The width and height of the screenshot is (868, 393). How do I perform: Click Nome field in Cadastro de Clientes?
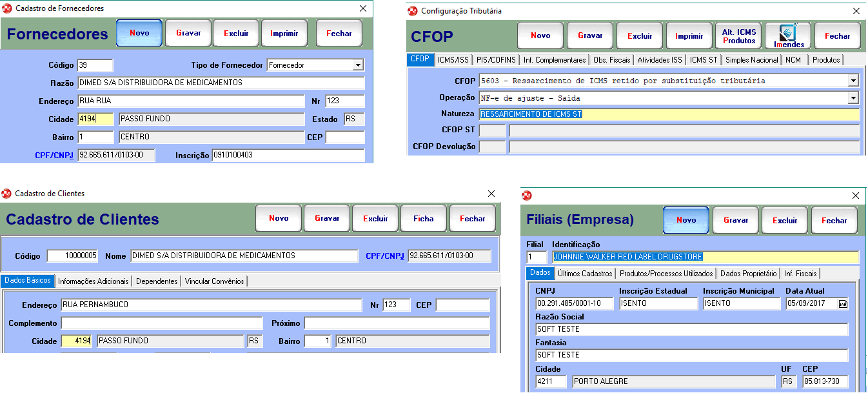[244, 256]
